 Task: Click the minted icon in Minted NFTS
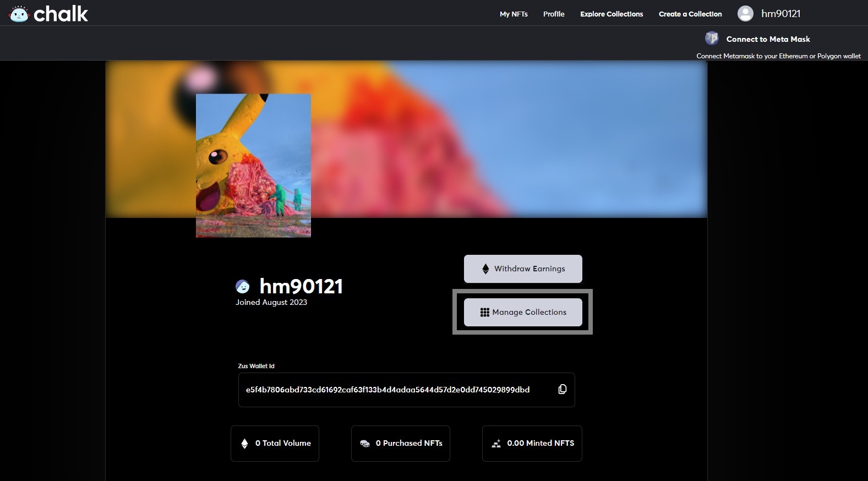496,444
